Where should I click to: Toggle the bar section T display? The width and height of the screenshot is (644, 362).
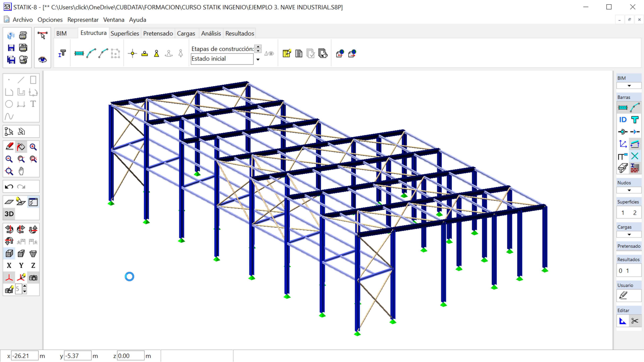(635, 120)
